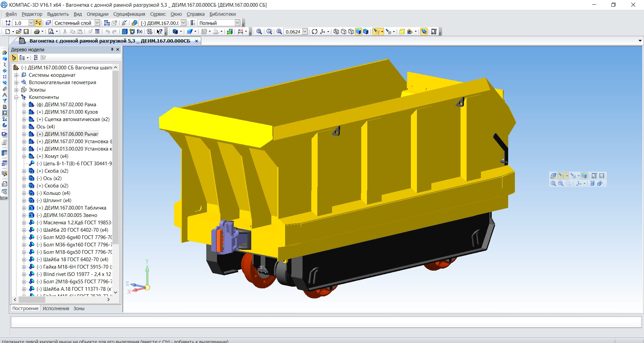
Task: Toggle the model tree structure view button
Action: coord(14,58)
